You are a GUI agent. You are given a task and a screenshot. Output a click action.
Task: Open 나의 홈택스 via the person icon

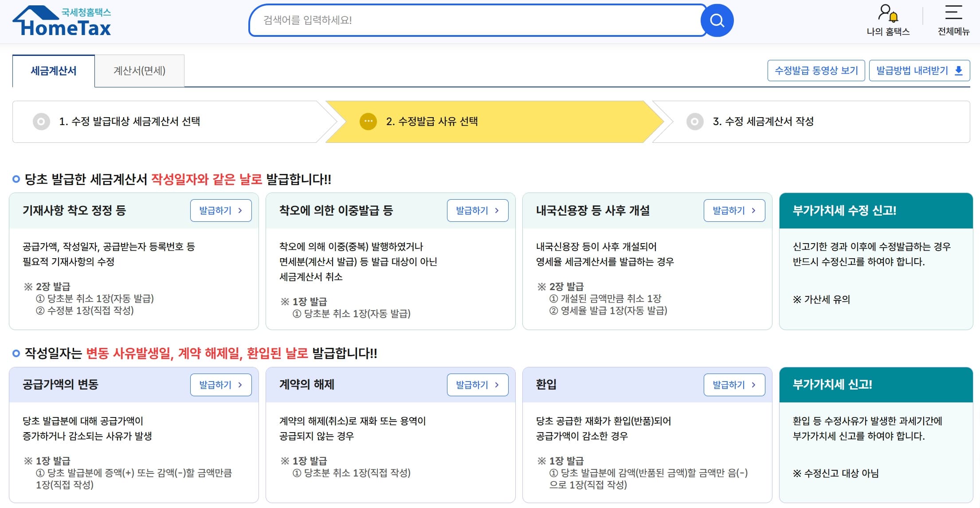886,10
